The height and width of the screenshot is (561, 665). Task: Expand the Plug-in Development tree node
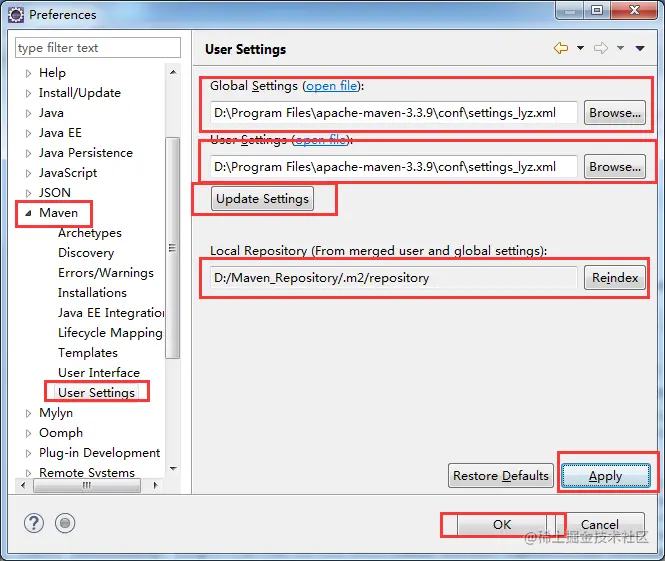[28, 453]
